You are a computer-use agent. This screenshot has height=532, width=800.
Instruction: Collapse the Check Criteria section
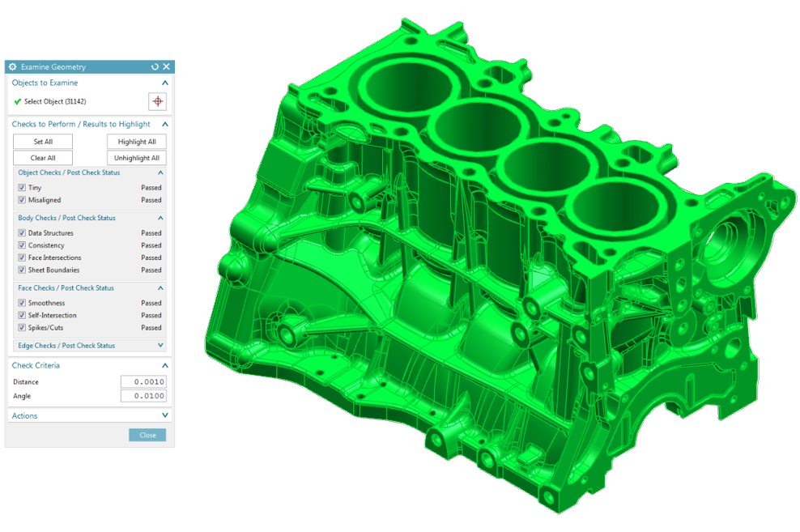(165, 365)
